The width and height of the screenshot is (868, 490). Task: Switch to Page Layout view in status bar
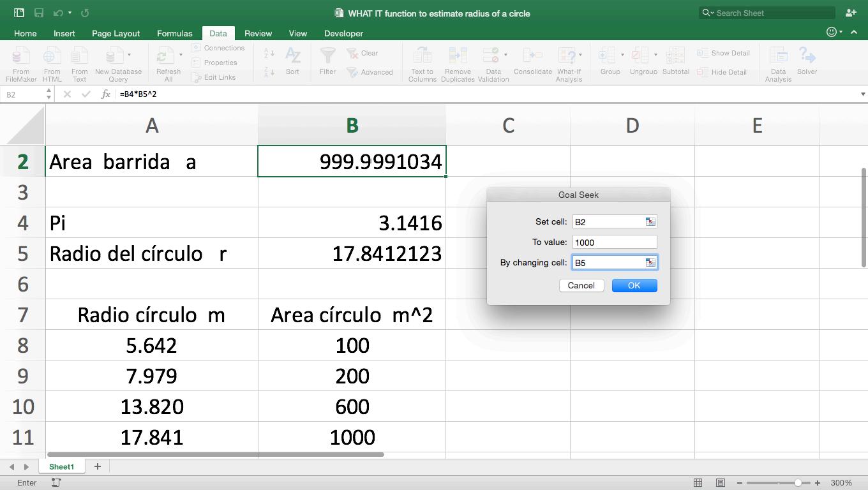click(x=720, y=483)
